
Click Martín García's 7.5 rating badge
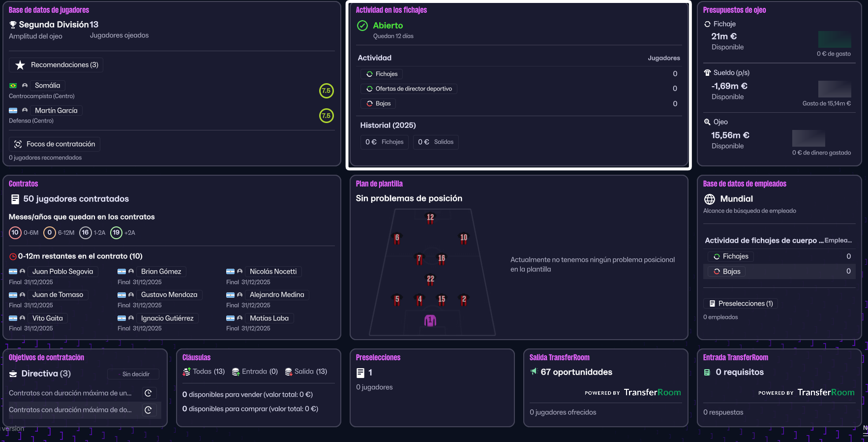click(x=327, y=116)
